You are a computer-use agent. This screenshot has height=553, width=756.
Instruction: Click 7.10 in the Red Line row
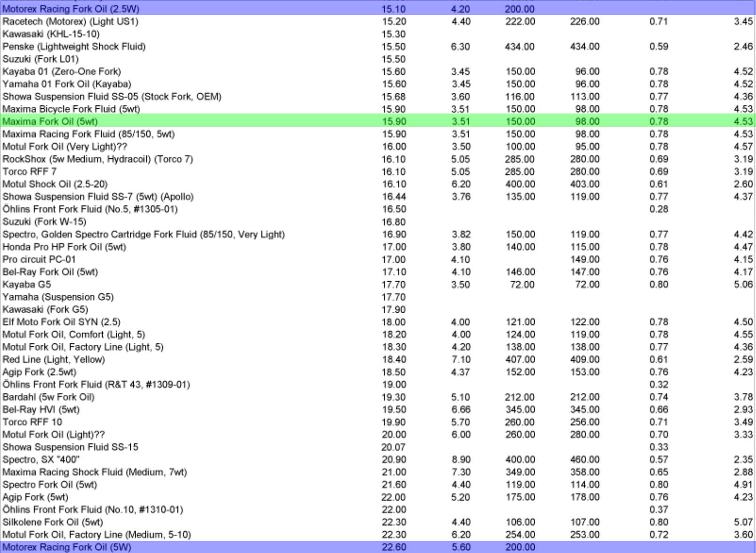click(461, 359)
